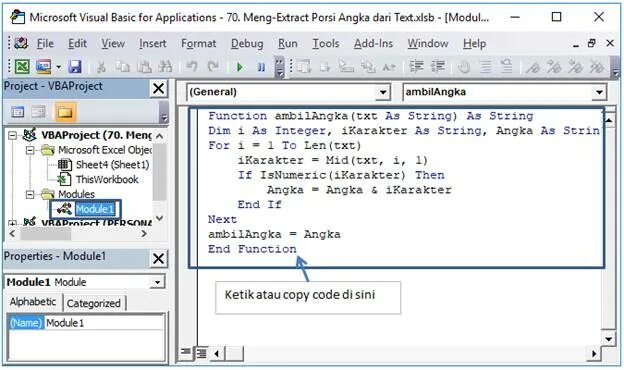The image size is (624, 370).
Task: Click the Outdent icon
Action: coord(438,66)
